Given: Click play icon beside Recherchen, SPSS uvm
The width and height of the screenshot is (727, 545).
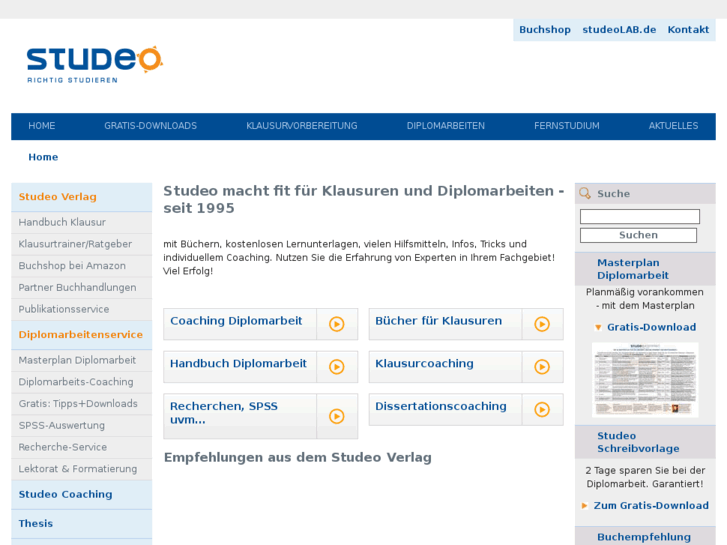Looking at the screenshot, I should pyautogui.click(x=337, y=416).
